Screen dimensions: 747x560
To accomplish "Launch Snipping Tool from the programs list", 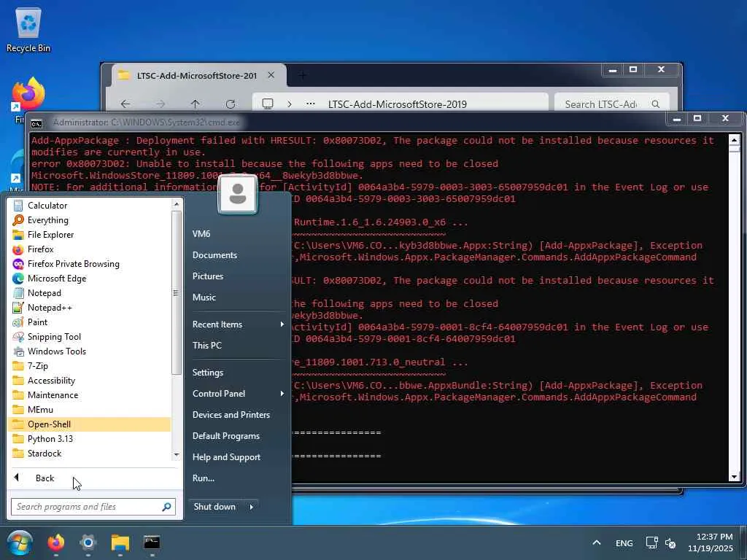I will click(89, 337).
